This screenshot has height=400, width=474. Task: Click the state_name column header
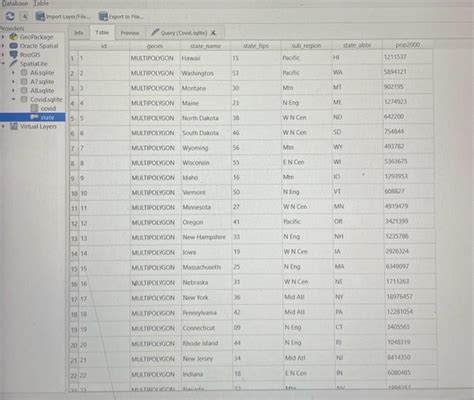point(206,46)
